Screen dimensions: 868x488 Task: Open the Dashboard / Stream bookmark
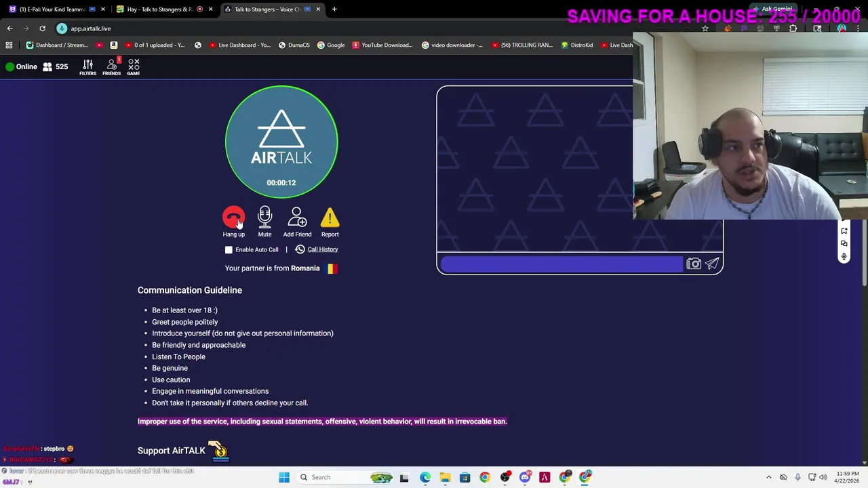coord(57,45)
